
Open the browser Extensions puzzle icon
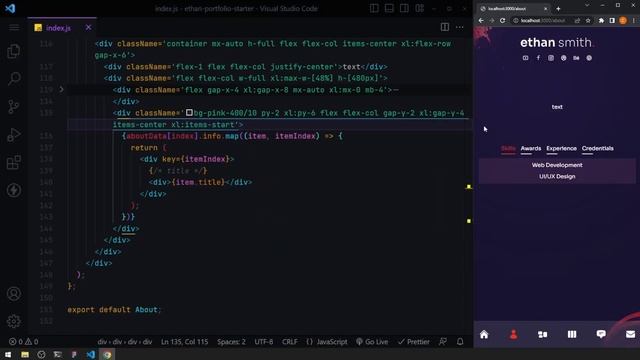(601, 20)
